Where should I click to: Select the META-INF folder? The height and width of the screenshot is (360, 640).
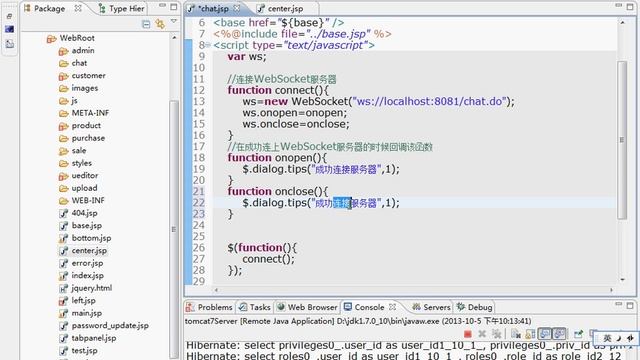(84, 113)
